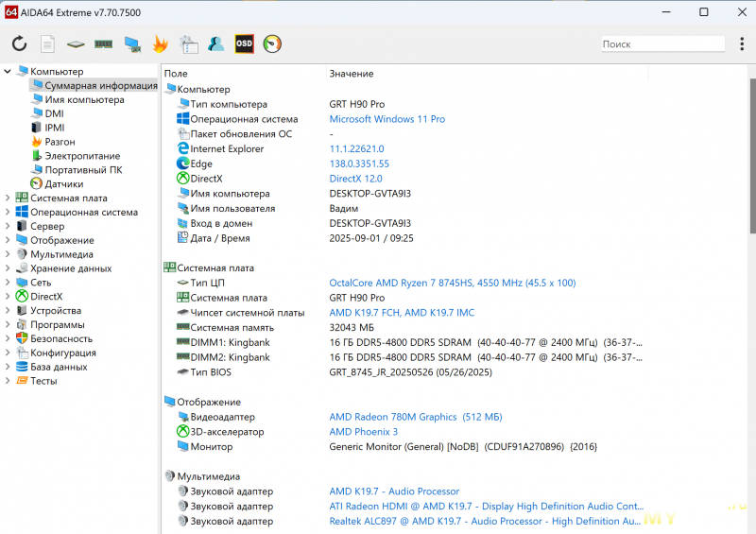
Task: Select the DIMM2: Kingbank row
Action: 405,357
